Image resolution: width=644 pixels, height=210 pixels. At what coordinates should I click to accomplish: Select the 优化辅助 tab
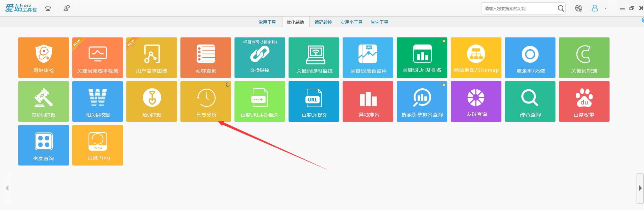(x=295, y=22)
